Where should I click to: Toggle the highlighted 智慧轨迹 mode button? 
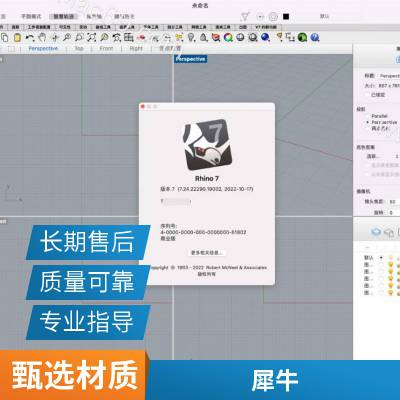[64, 16]
